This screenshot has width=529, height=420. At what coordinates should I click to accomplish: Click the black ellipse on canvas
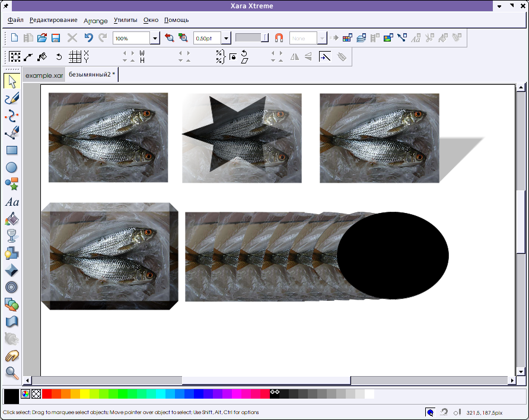pos(393,255)
